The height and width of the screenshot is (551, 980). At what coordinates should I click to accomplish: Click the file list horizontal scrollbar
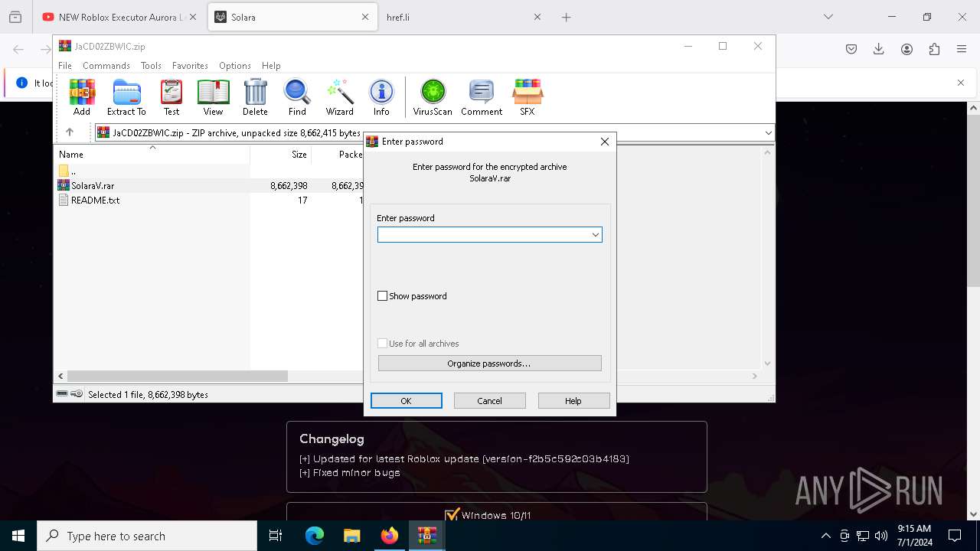(x=178, y=377)
